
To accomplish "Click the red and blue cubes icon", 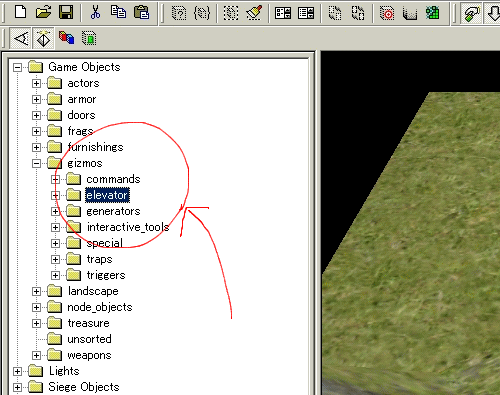I will [x=66, y=38].
